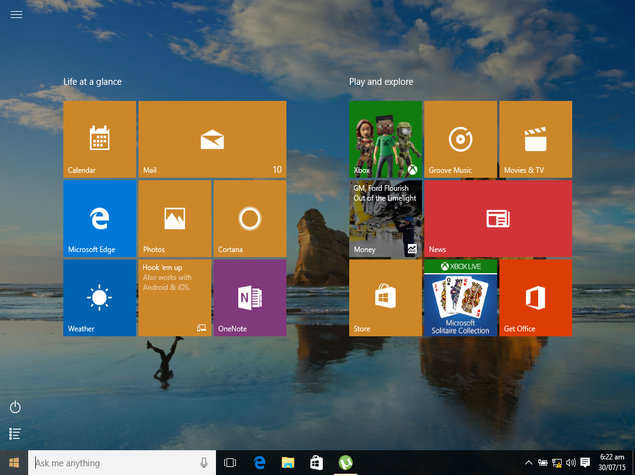
Task: Open Store from the taskbar
Action: click(x=316, y=462)
